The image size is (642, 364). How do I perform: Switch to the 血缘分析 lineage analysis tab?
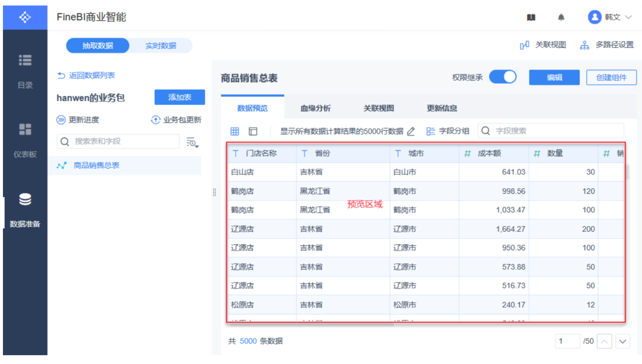pyautogui.click(x=315, y=108)
